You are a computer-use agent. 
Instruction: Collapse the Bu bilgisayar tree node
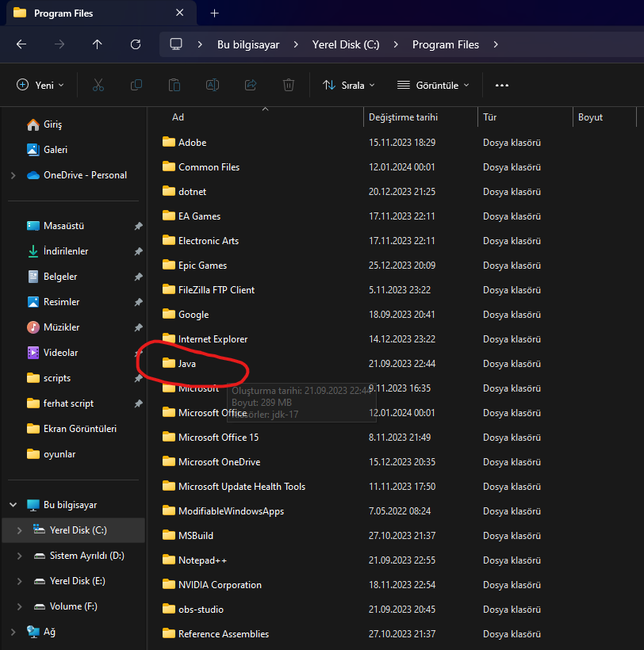[13, 505]
